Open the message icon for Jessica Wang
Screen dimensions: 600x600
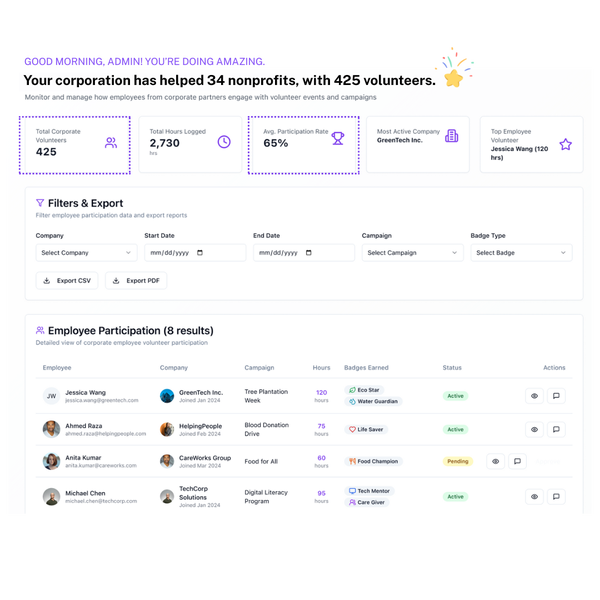(556, 396)
